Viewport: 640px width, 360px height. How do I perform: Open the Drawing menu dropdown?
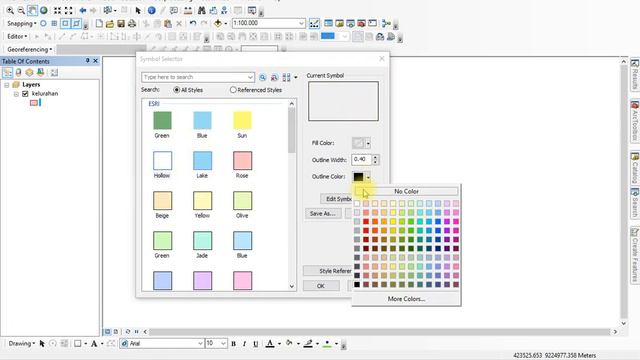coord(22,344)
